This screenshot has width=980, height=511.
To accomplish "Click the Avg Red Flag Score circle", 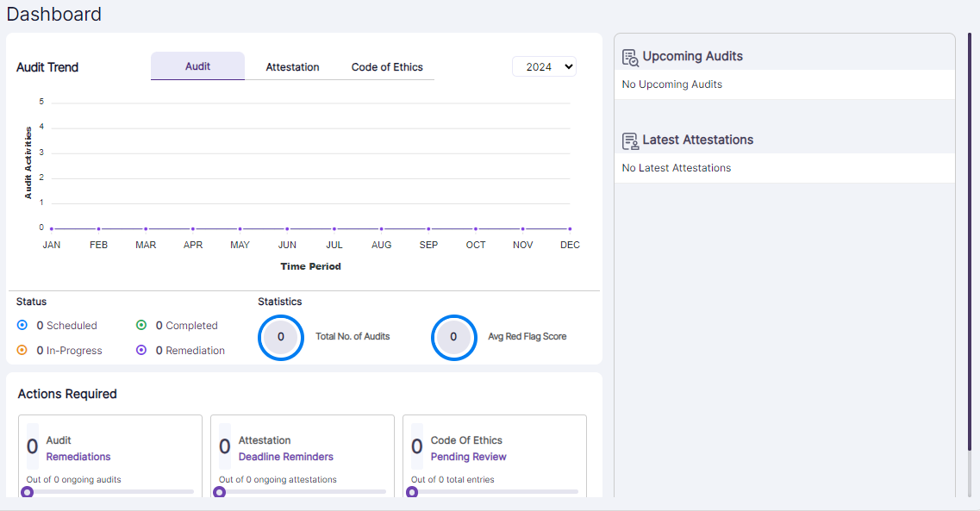I will click(x=454, y=338).
